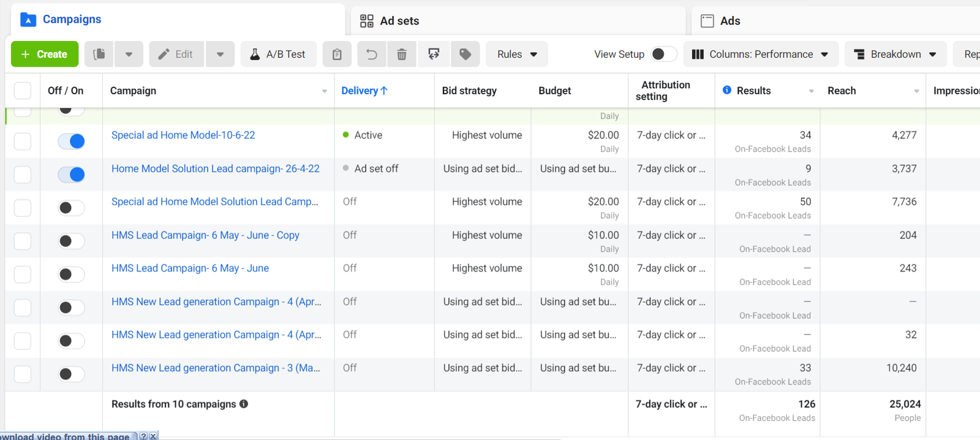980x440 pixels.
Task: Select all campaigns with header checkbox
Action: pos(23,91)
